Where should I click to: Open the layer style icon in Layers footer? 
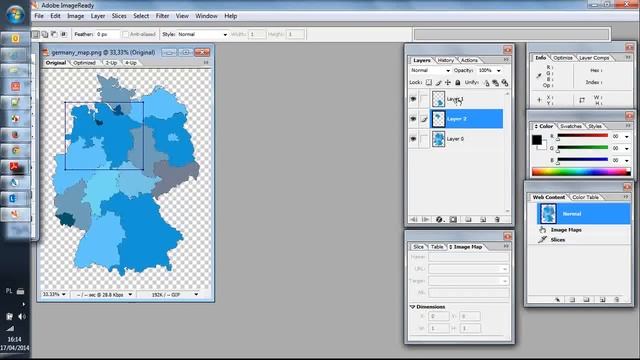(x=439, y=220)
